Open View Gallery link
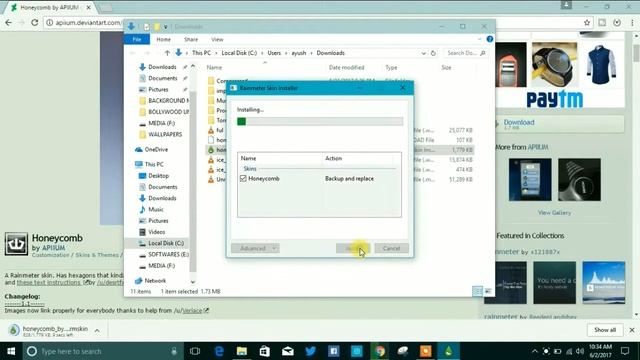The image size is (640, 360). point(554,213)
